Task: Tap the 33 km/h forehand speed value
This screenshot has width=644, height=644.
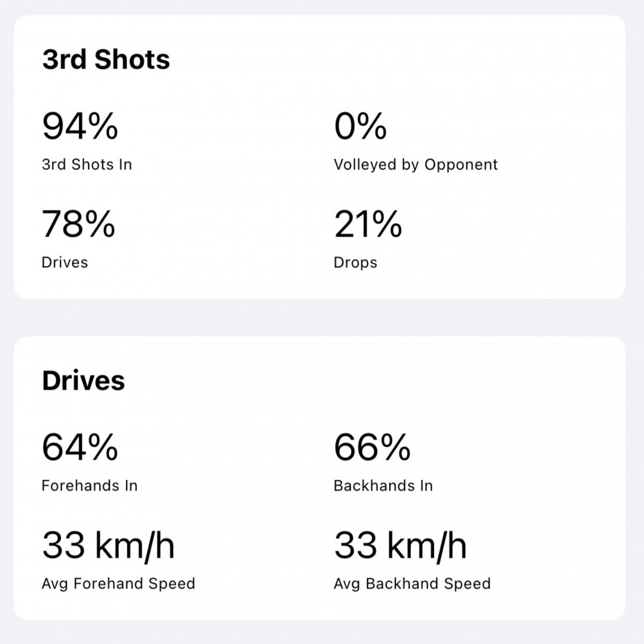Action: (x=108, y=545)
